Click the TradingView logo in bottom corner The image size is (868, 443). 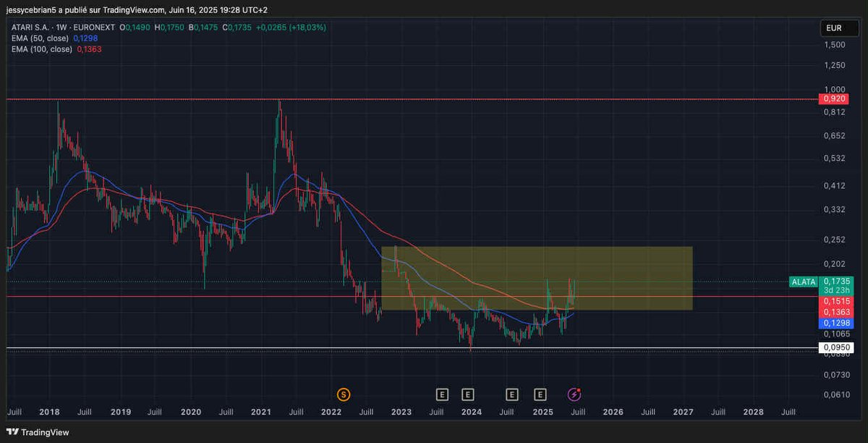pyautogui.click(x=38, y=432)
